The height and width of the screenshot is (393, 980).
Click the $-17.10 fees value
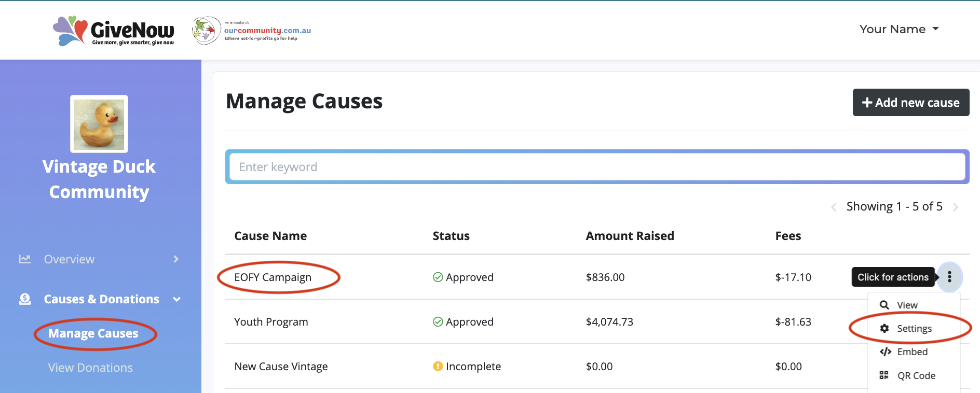tap(793, 277)
